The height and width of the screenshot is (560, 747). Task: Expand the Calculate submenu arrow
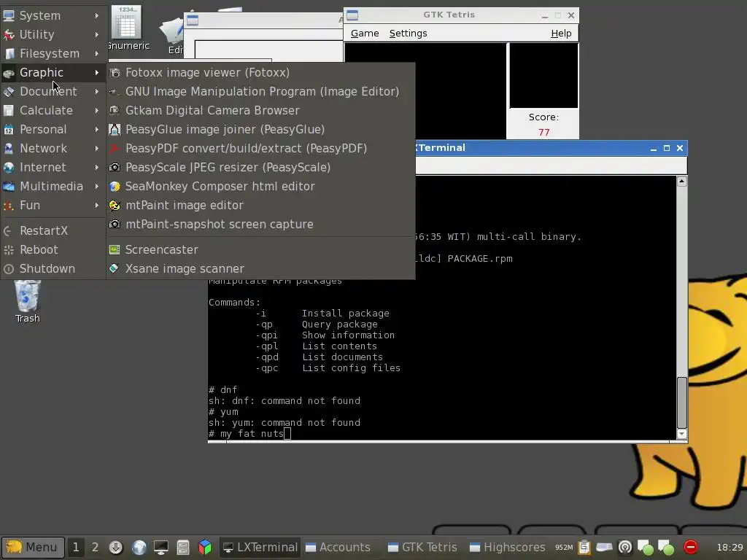click(x=97, y=111)
